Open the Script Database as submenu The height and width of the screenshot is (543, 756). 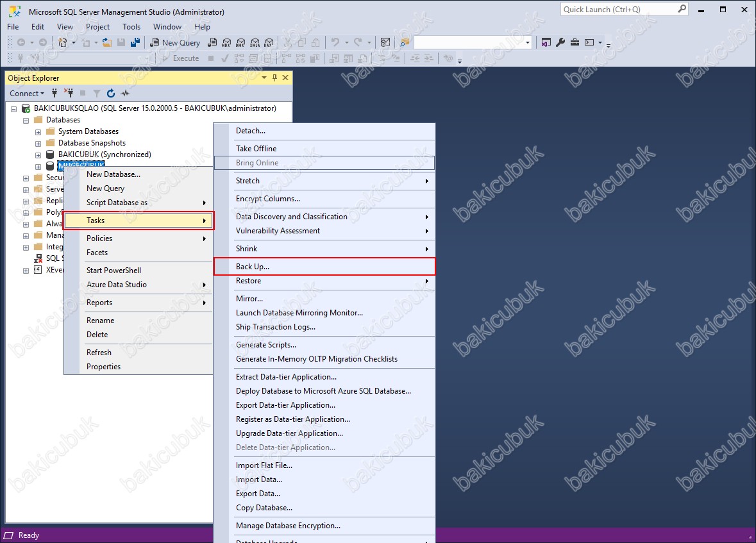[139, 203]
